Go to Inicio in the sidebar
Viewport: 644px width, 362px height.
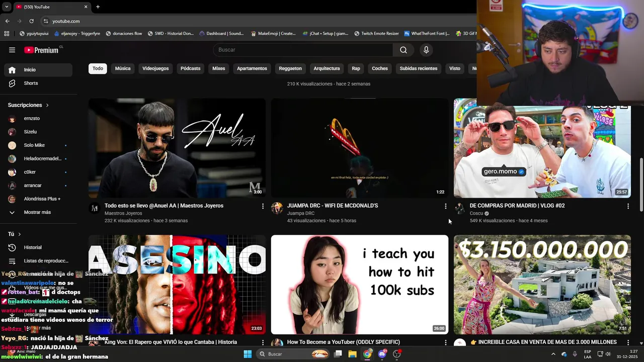(x=38, y=70)
